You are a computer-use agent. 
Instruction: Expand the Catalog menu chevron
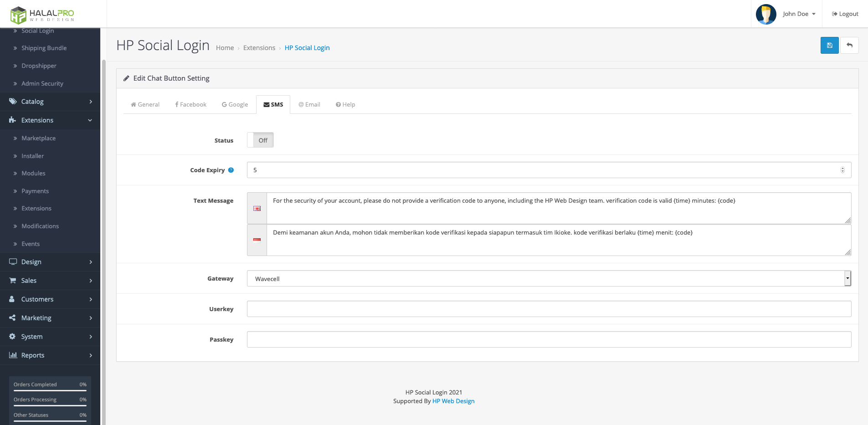(91, 102)
